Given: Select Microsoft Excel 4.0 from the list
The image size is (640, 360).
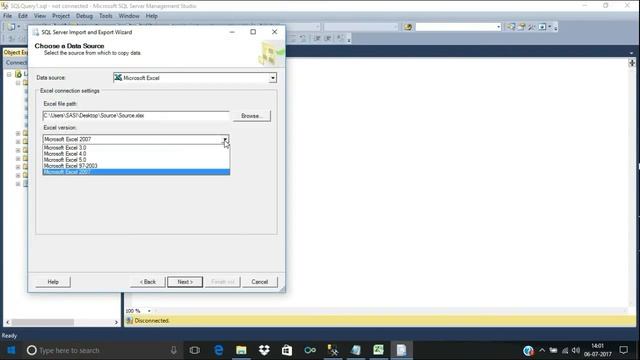Looking at the screenshot, I should click(x=136, y=154).
